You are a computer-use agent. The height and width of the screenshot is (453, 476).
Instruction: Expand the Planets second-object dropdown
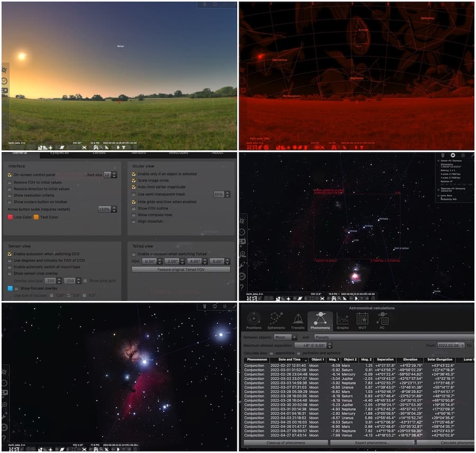(x=393, y=337)
